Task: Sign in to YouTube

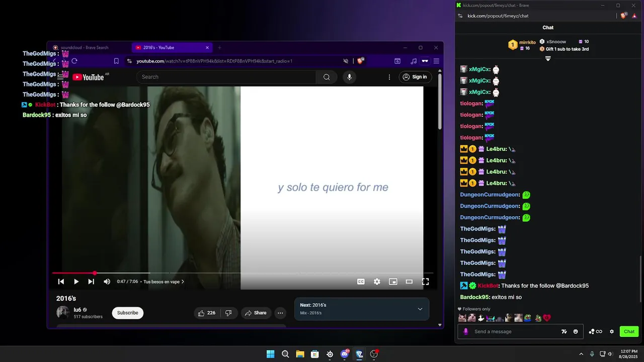Action: click(x=415, y=77)
